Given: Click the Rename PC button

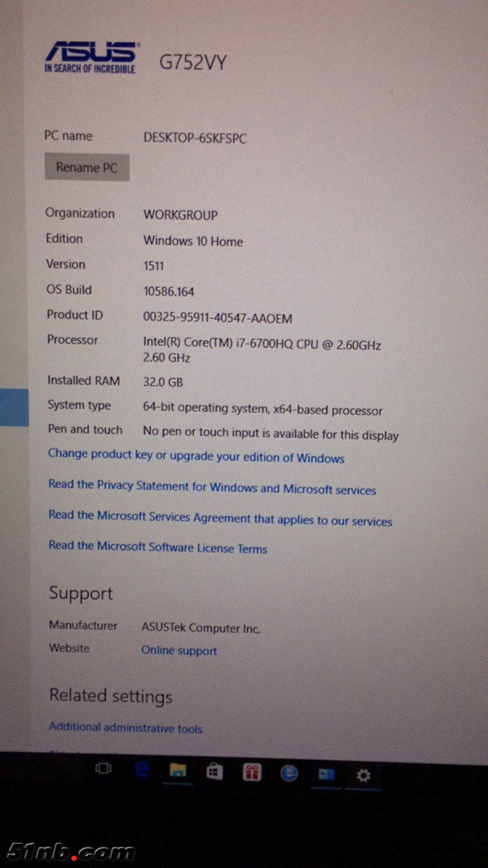Looking at the screenshot, I should [87, 167].
